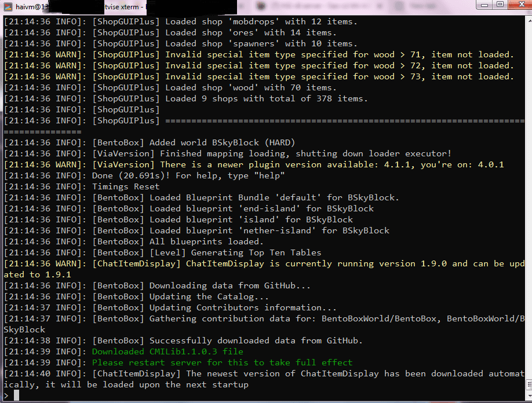
Task: Click the 'haivm@' window title text
Action: tap(32, 7)
